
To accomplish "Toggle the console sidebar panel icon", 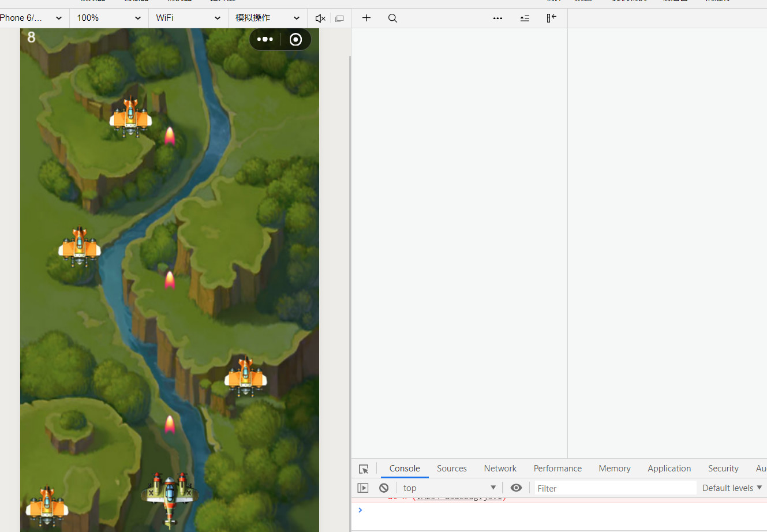I will (363, 488).
